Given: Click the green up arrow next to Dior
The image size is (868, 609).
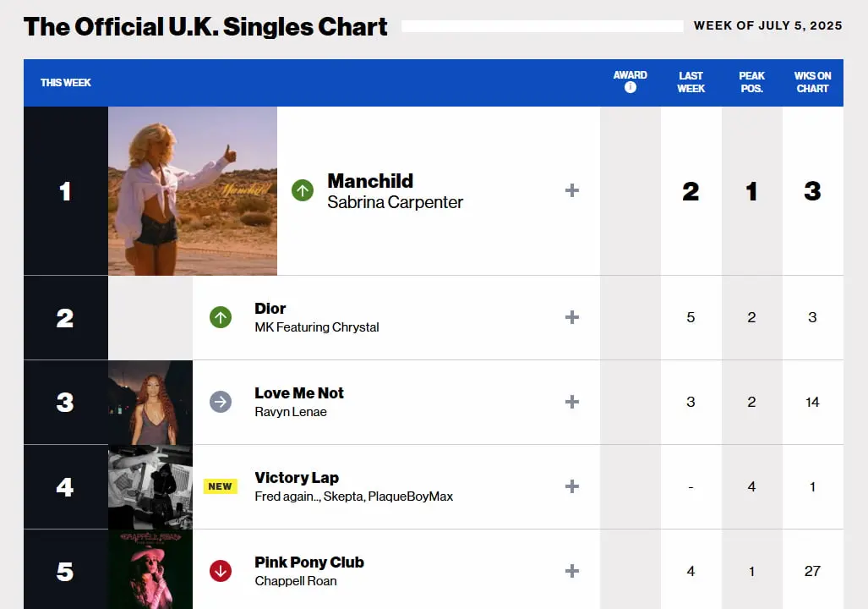Looking at the screenshot, I should tap(220, 317).
